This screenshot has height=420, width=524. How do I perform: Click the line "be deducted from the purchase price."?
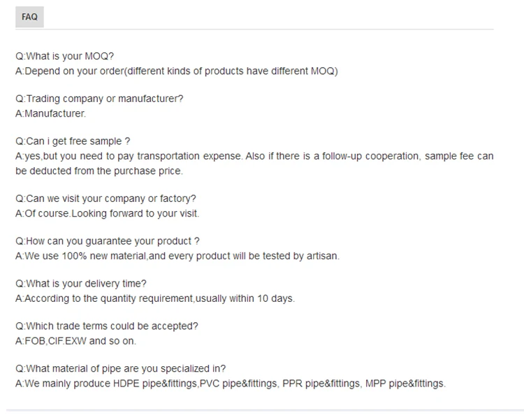tap(99, 171)
